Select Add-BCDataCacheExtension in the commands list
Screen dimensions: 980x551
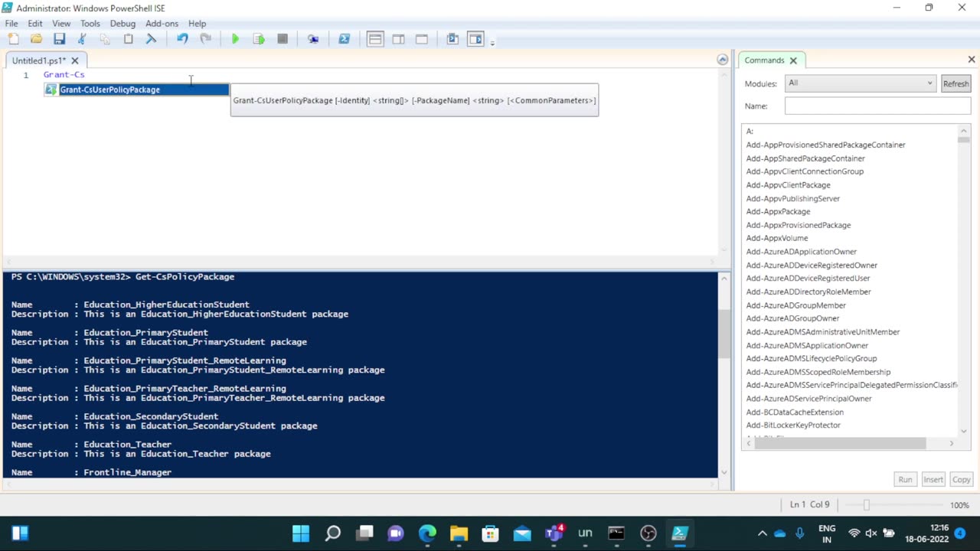point(795,412)
